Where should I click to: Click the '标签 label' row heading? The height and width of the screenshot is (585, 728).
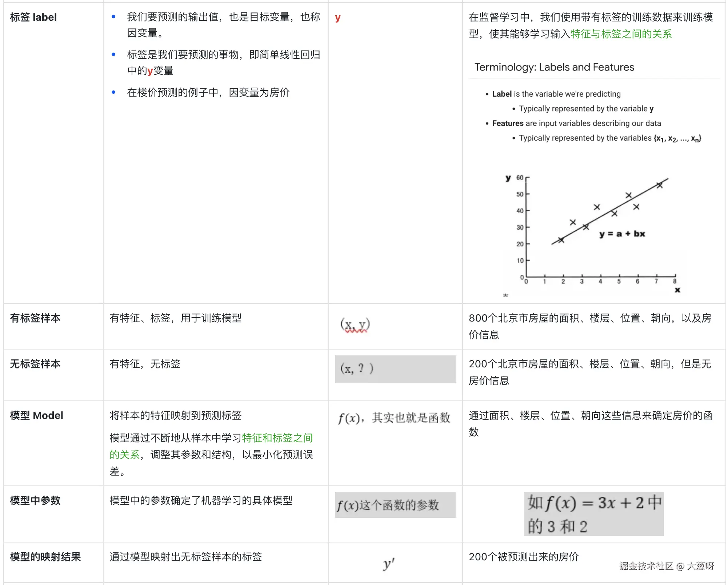coord(33,17)
